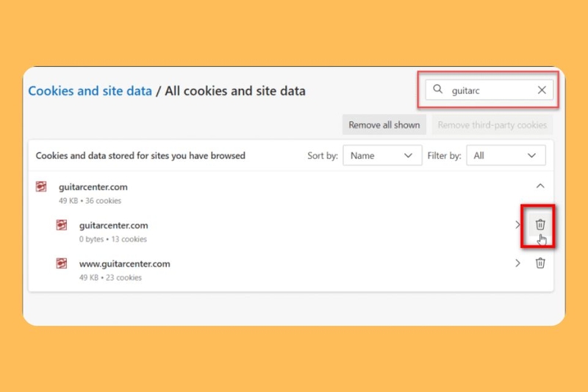Click www.guitarcenter.com favicon
Image resolution: width=588 pixels, height=392 pixels.
[x=62, y=263]
